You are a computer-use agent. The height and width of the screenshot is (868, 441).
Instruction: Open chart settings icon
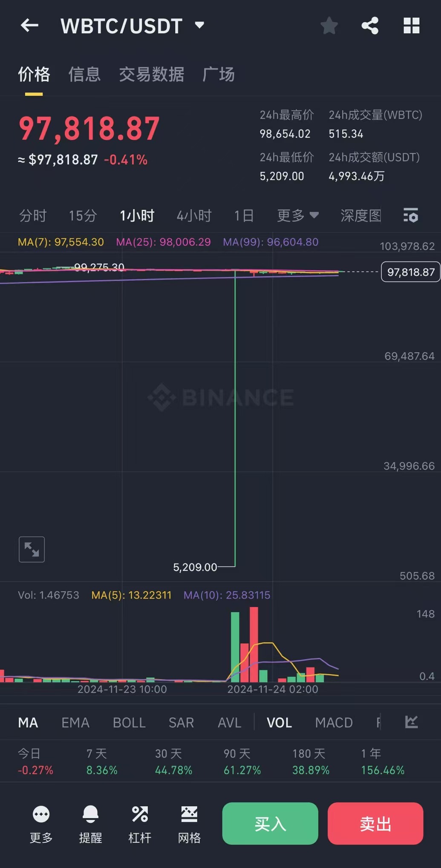tap(411, 215)
